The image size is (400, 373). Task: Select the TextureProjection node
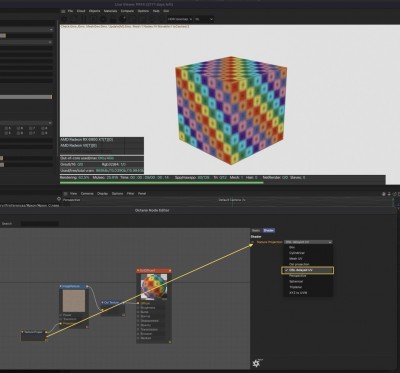[x=33, y=336]
